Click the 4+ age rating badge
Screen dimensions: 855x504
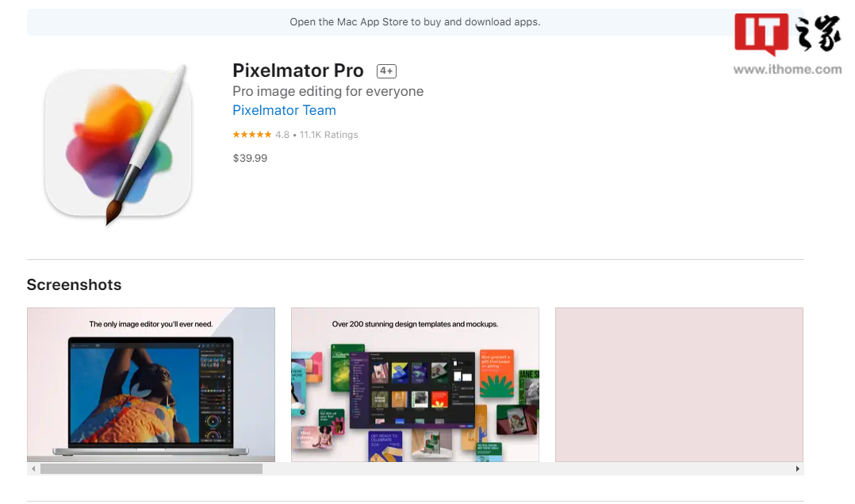click(x=386, y=71)
